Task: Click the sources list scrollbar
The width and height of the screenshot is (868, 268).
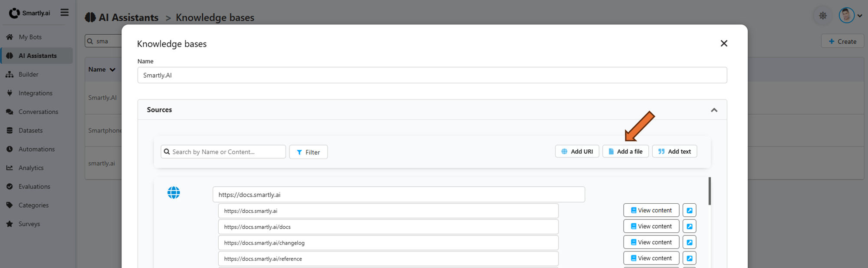Action: (710, 191)
